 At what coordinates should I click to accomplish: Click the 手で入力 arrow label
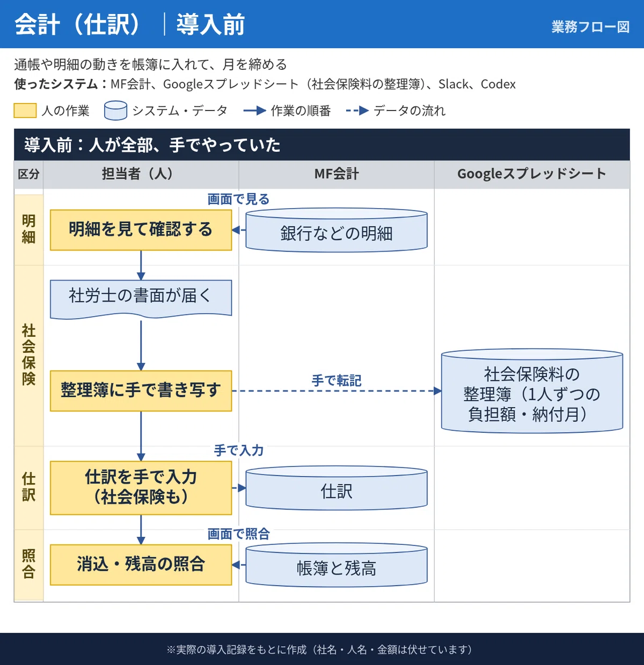[239, 450]
